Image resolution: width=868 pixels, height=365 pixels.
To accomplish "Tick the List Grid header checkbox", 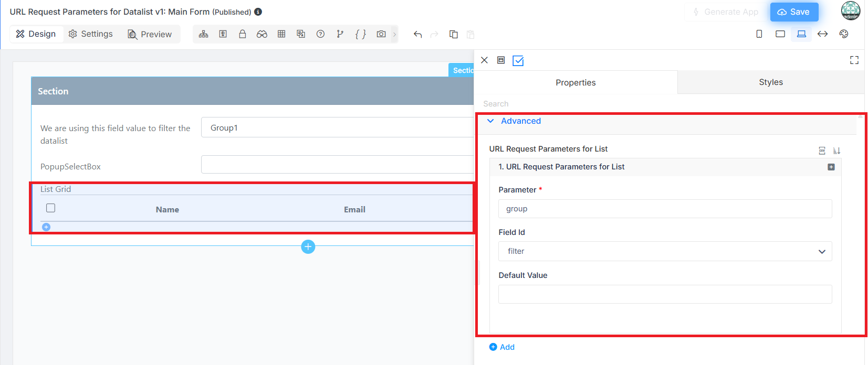I will (x=50, y=208).
